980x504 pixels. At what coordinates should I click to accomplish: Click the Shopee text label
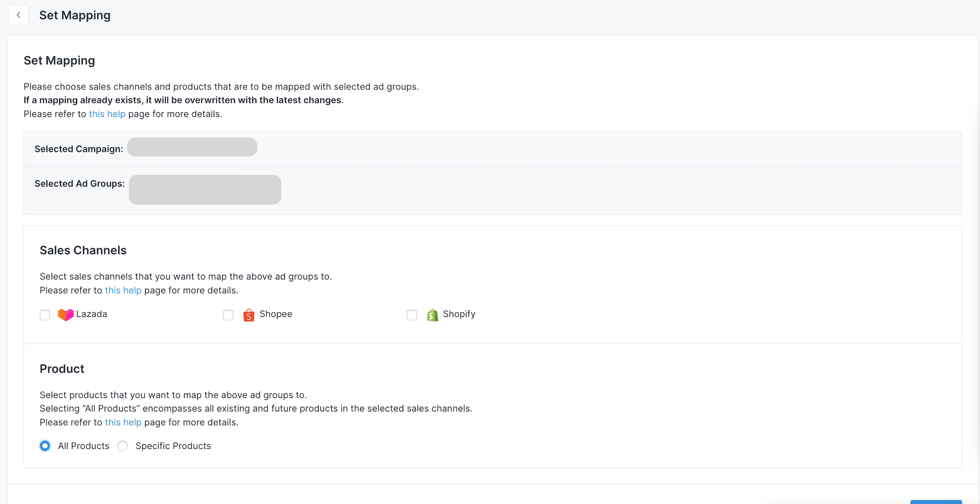(x=276, y=314)
